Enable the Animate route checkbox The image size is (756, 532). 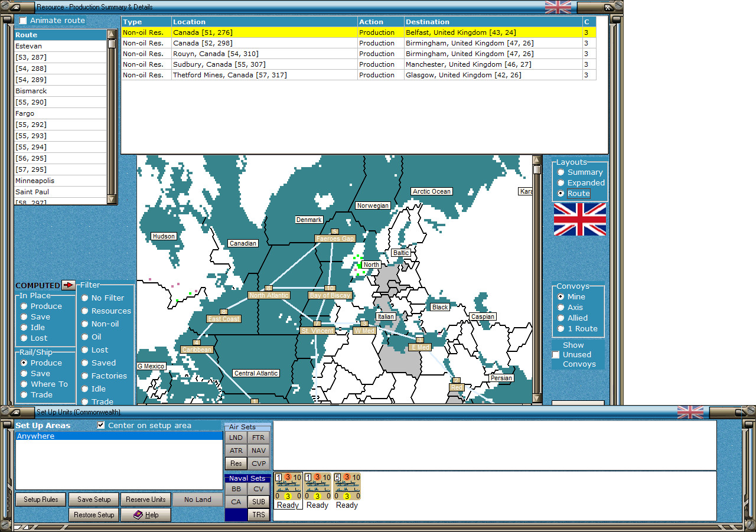(x=23, y=21)
